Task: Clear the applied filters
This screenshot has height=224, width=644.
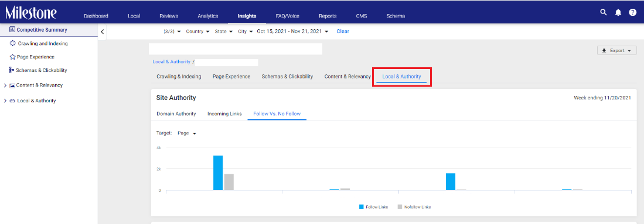Action: point(343,31)
